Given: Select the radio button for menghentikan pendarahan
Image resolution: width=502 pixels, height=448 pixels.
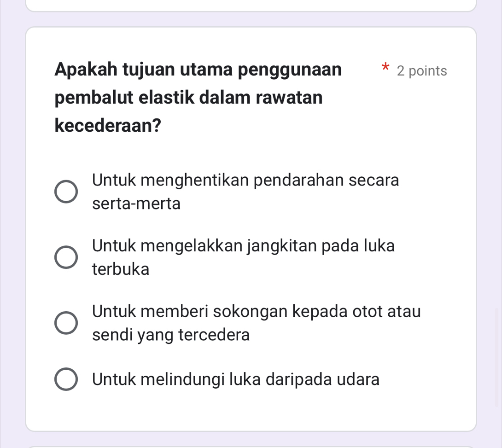Looking at the screenshot, I should (66, 192).
